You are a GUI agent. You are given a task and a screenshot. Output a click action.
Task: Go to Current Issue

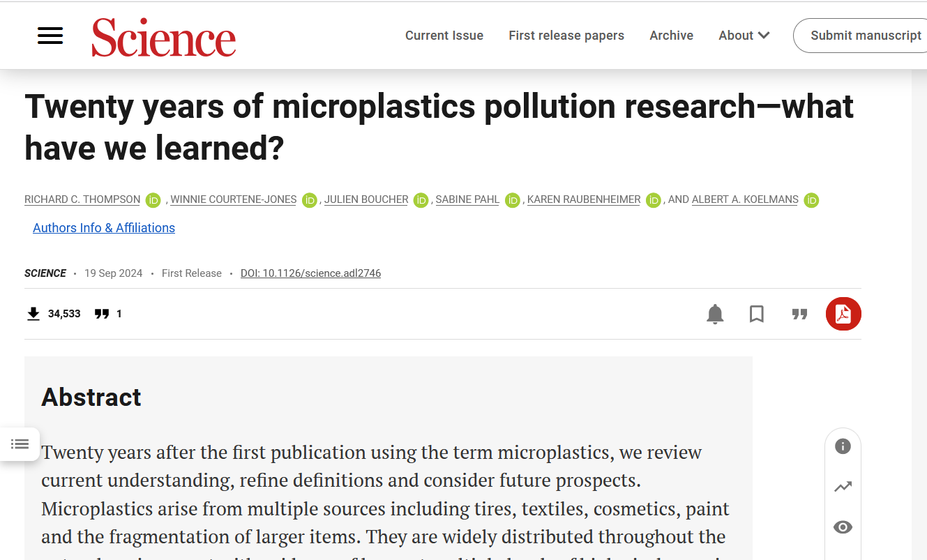point(444,36)
